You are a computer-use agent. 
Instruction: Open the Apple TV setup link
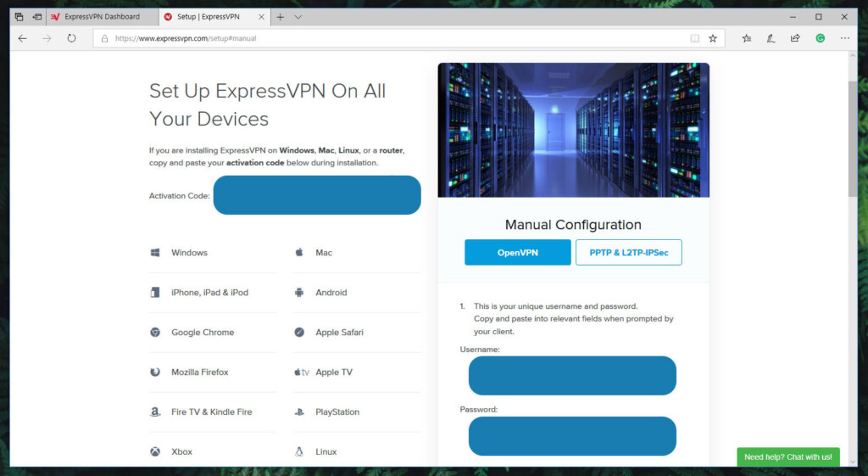click(x=334, y=372)
